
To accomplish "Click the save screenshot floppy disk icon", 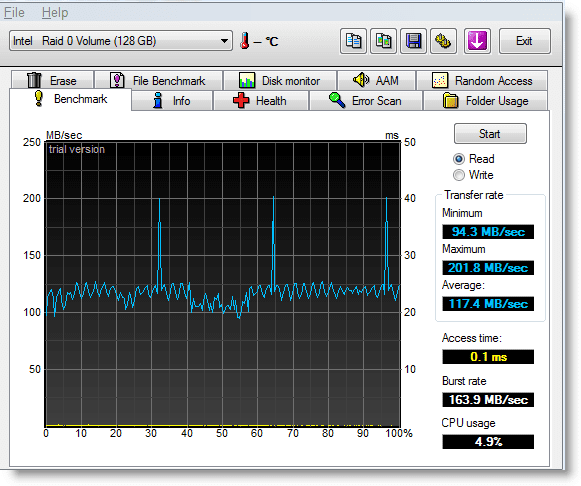I will click(414, 41).
